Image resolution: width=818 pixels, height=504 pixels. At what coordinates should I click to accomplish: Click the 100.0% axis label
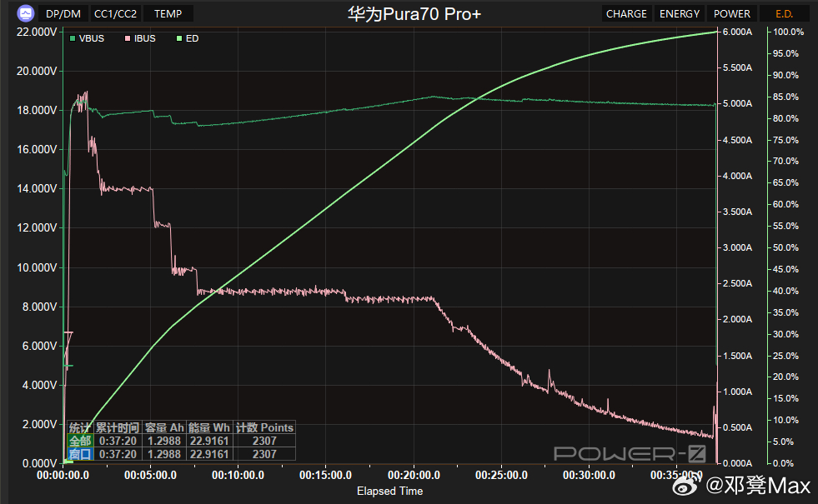coord(788,32)
